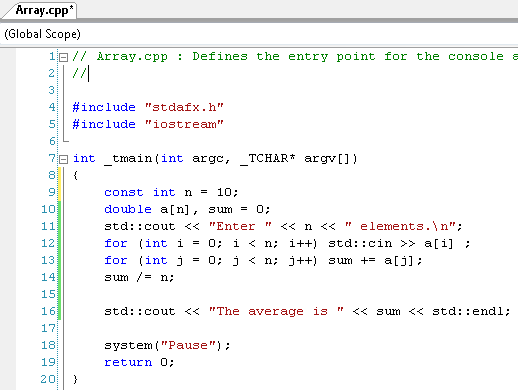This screenshot has height=390, width=518.
Task: Click 'Array.cpp' in the line 1 comment
Action: click(132, 57)
